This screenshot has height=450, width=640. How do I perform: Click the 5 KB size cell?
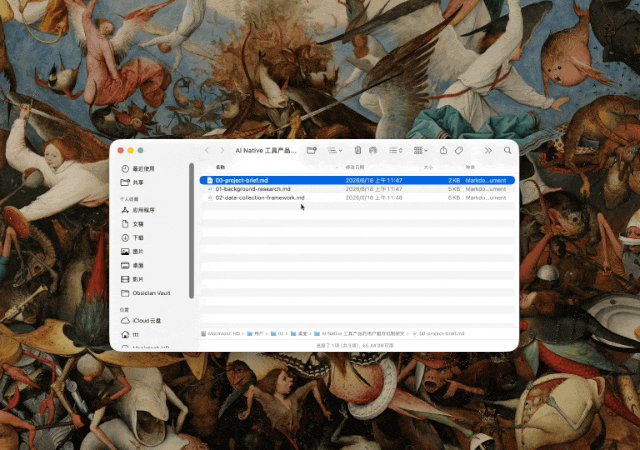click(x=454, y=189)
